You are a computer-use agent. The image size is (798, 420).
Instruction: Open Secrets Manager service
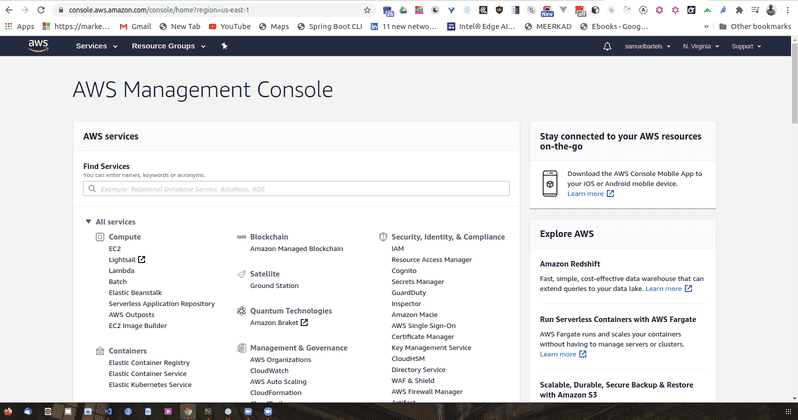pos(417,282)
